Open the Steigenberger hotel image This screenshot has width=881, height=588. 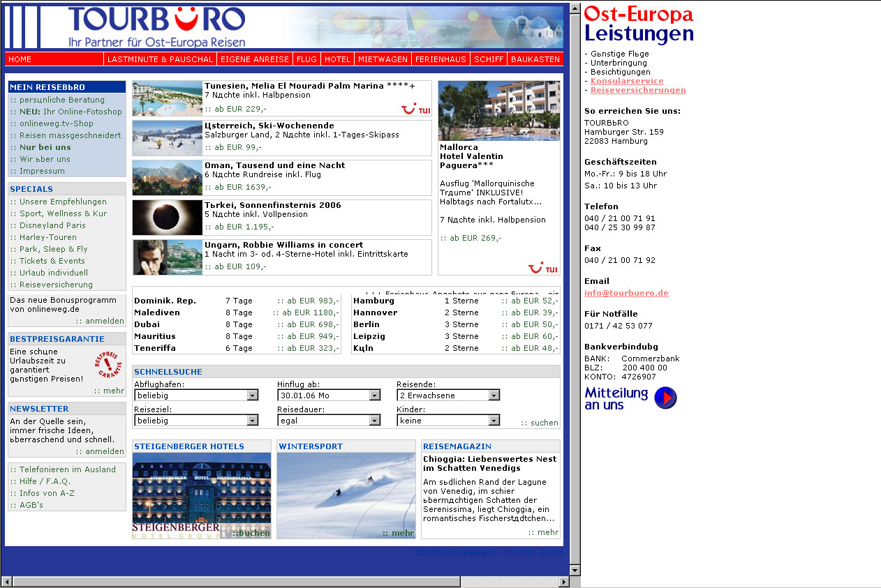(202, 496)
